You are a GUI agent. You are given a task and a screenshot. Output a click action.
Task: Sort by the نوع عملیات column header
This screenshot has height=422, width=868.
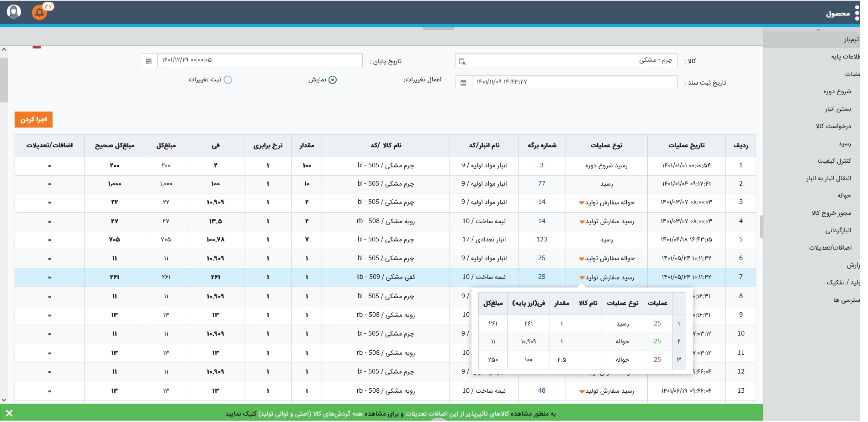[606, 146]
